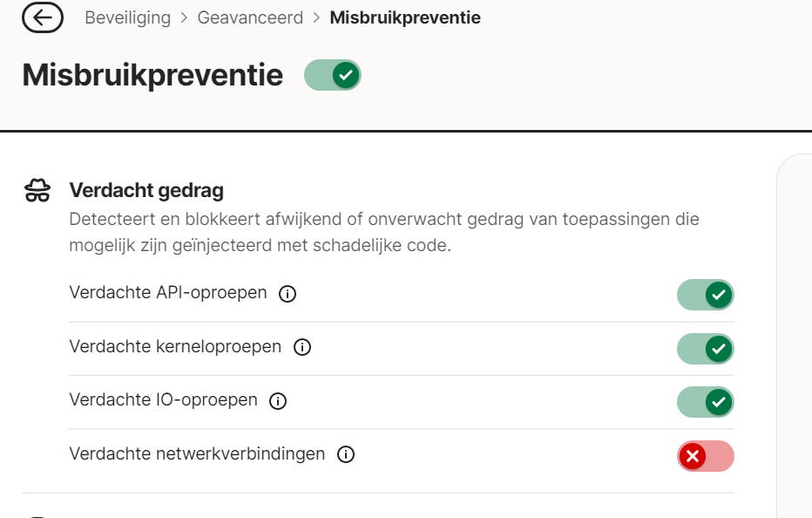Open info for Verdachte API-oproepen
The height and width of the screenshot is (518, 812).
point(288,294)
